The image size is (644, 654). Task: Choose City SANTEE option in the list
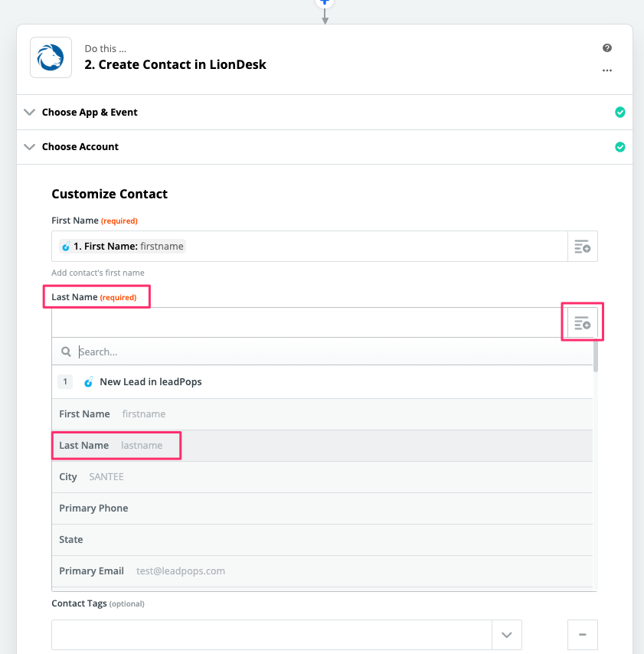pyautogui.click(x=322, y=477)
